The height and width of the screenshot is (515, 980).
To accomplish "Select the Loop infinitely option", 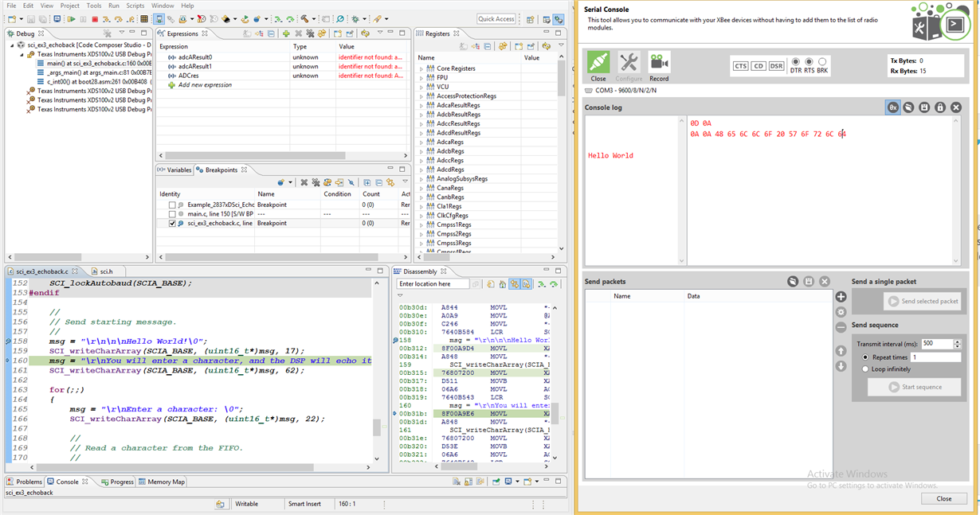I will click(x=865, y=369).
